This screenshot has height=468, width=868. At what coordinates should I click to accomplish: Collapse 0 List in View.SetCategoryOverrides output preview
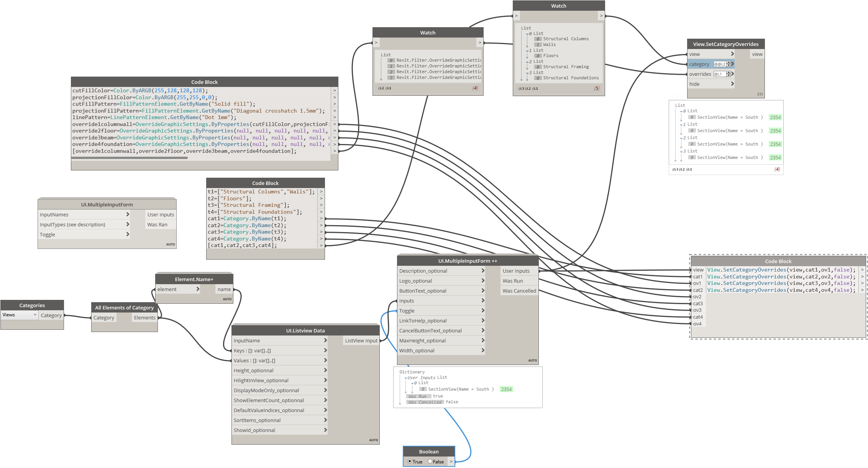click(x=681, y=111)
